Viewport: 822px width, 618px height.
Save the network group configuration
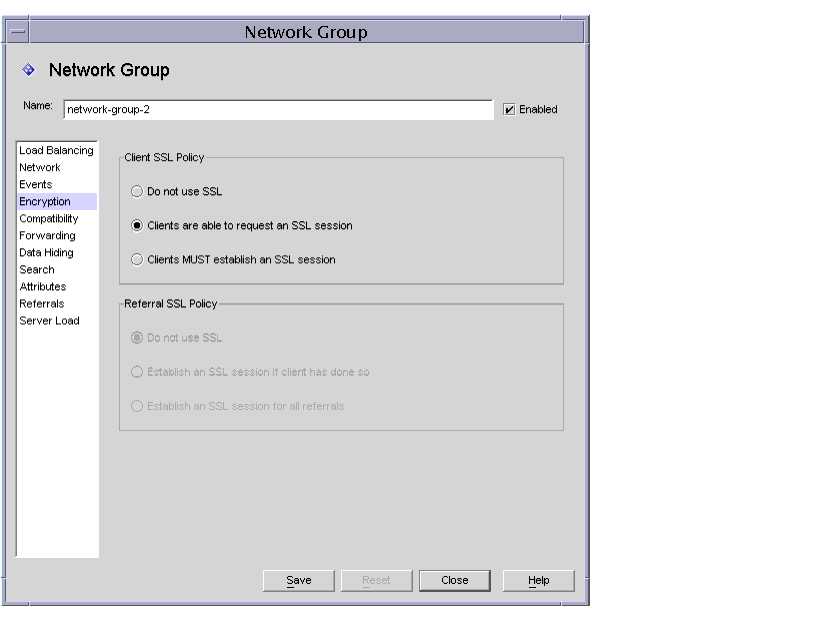click(x=298, y=580)
